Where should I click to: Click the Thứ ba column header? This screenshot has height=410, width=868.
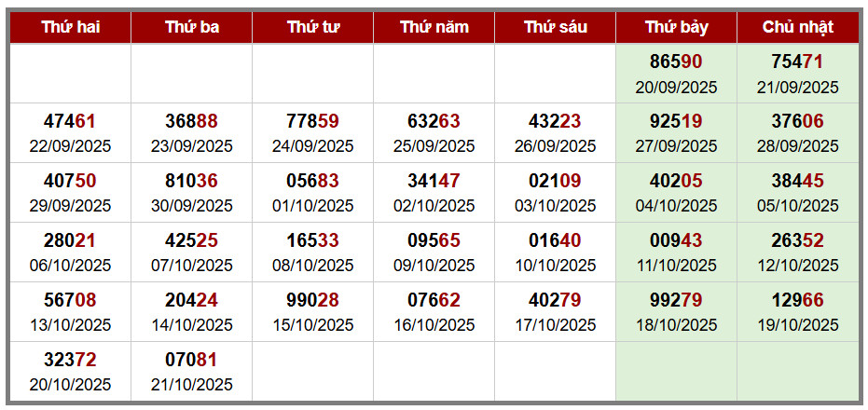tap(191, 27)
